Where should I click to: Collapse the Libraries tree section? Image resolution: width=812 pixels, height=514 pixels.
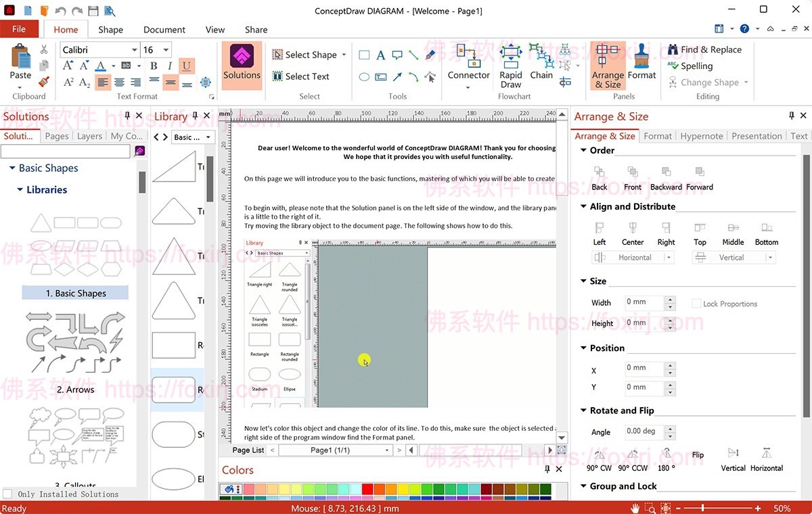pyautogui.click(x=20, y=189)
